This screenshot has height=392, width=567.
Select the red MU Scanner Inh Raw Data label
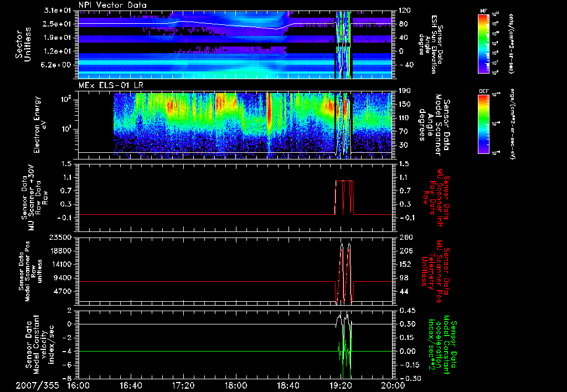(436, 198)
